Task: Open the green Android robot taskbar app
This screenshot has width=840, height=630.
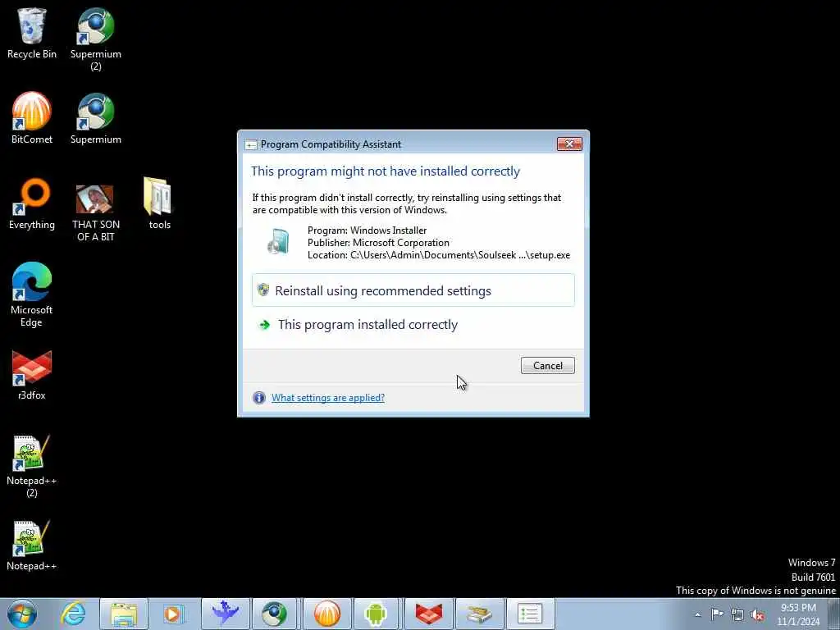Action: (x=376, y=614)
